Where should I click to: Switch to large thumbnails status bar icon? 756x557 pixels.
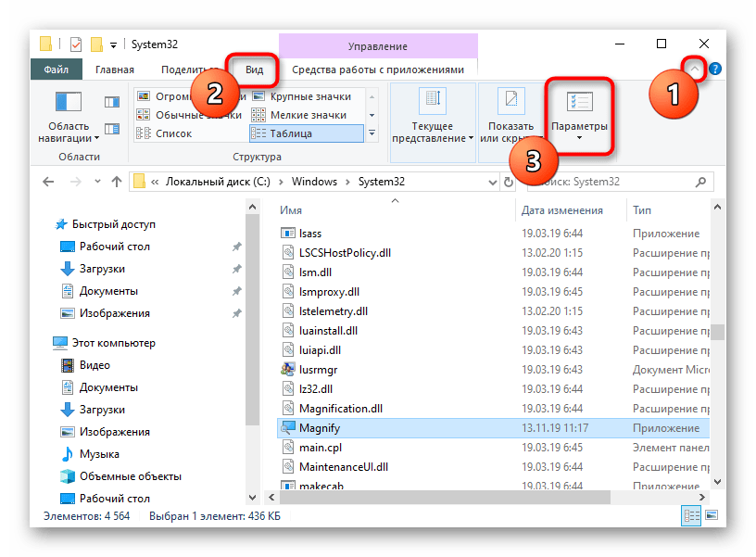point(712,516)
